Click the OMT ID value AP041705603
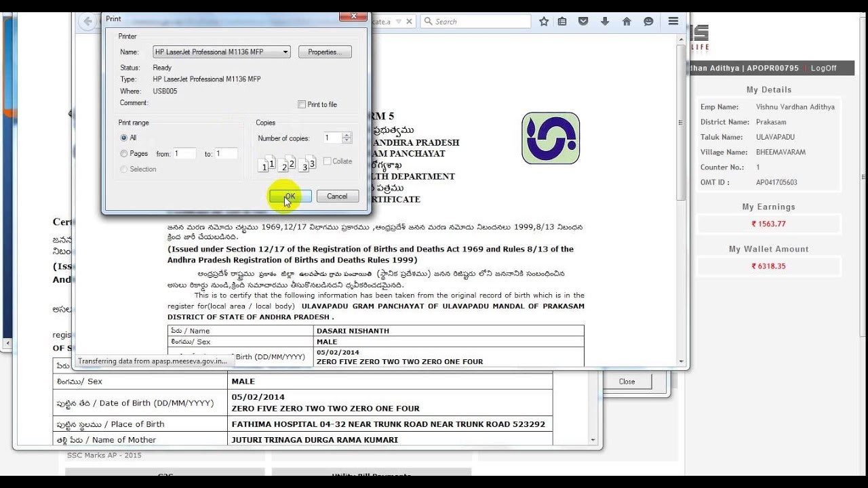 click(x=776, y=182)
